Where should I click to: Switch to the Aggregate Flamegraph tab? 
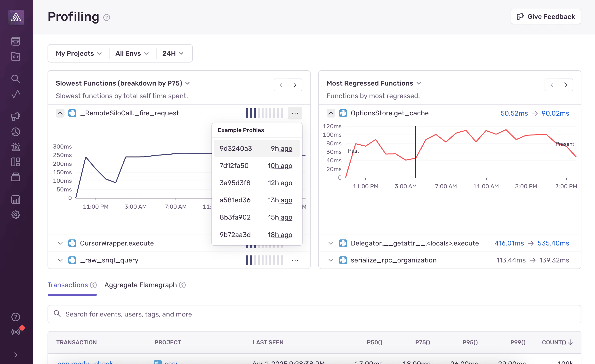click(141, 285)
